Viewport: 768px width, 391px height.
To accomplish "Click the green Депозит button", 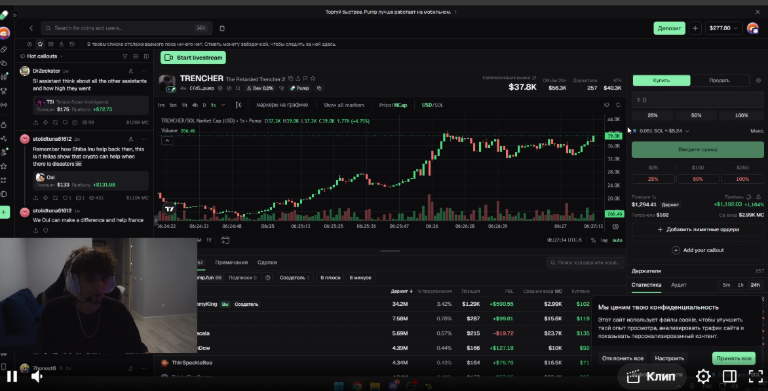I will click(x=669, y=28).
